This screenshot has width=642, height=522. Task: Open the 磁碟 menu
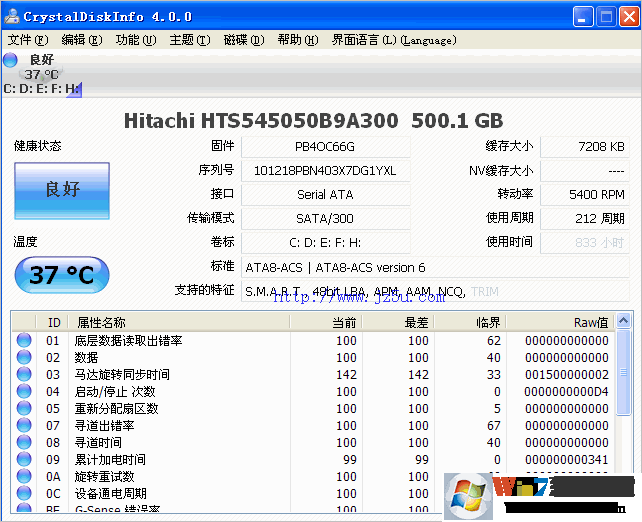point(243,40)
